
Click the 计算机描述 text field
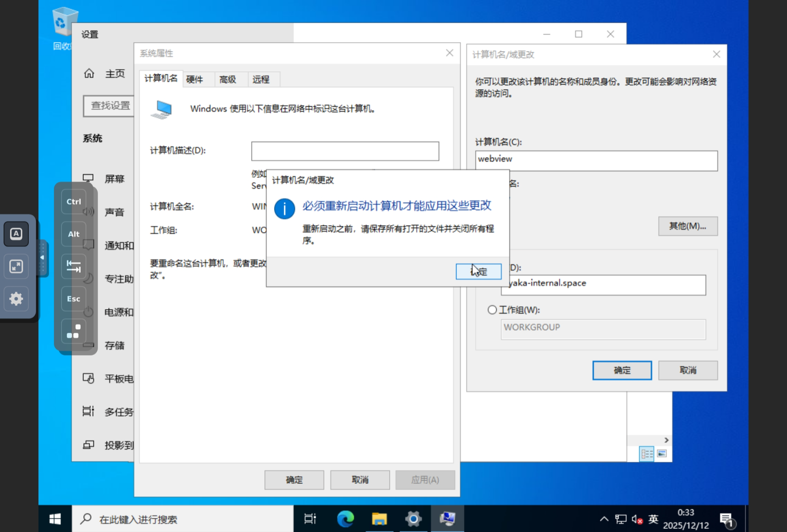[345, 151]
